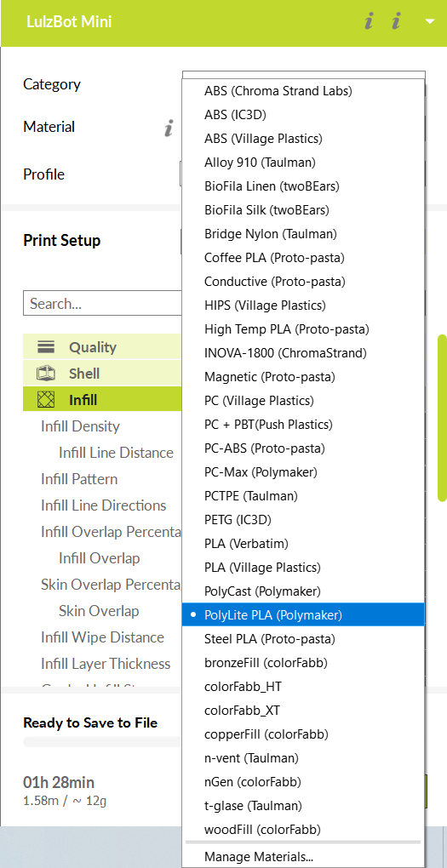Choose PLA (Verbatim) material
447x868 pixels.
pos(304,543)
